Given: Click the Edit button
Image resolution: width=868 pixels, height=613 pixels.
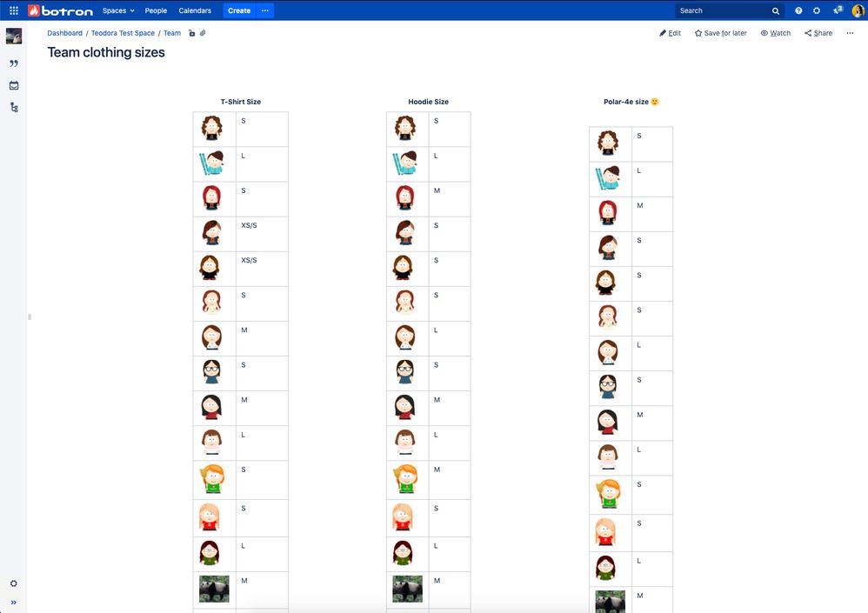Looking at the screenshot, I should 670,33.
